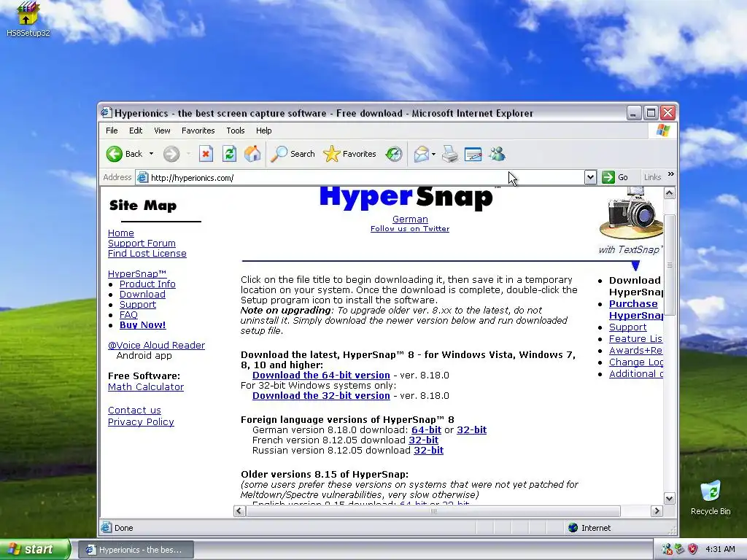Image resolution: width=747 pixels, height=560 pixels.
Task: Click the page icon in address bar
Action: pyautogui.click(x=142, y=178)
